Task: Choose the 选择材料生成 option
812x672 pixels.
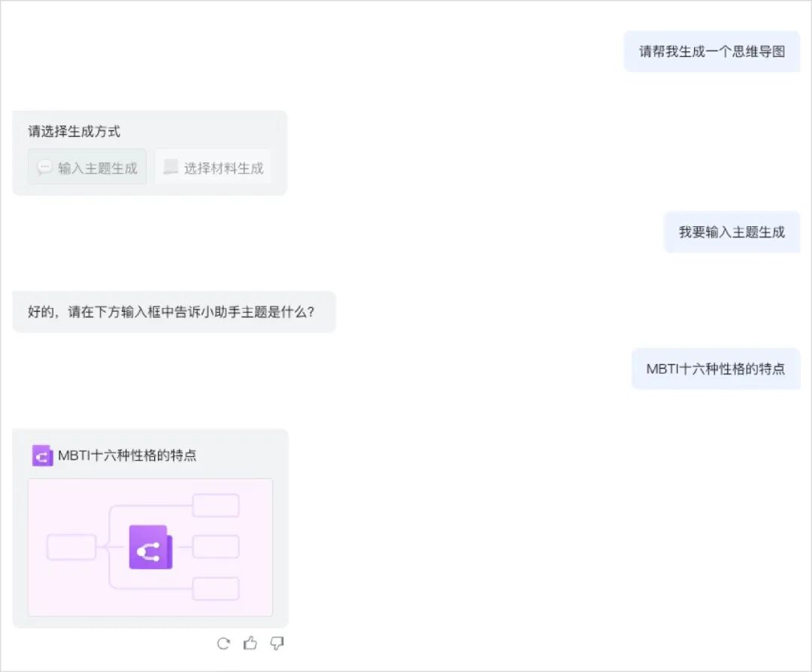Action: coord(213,167)
